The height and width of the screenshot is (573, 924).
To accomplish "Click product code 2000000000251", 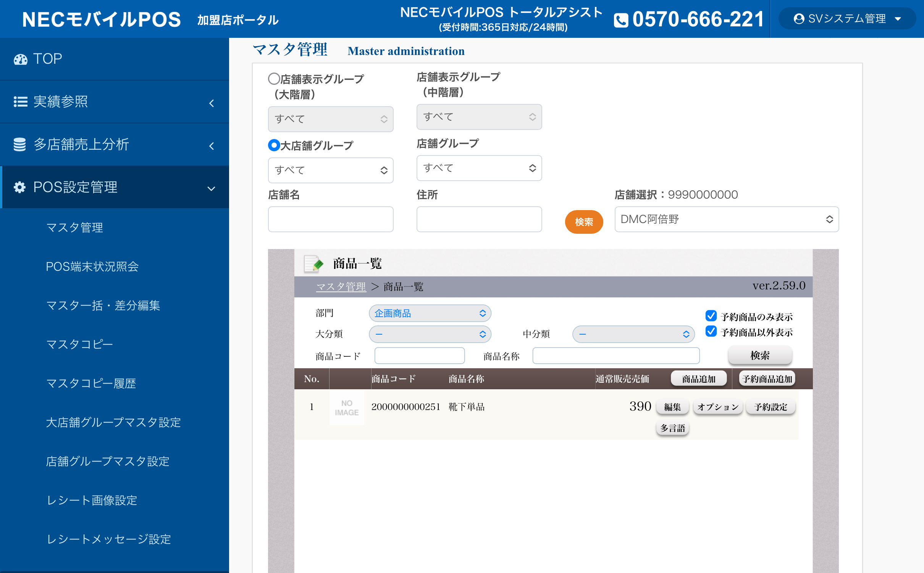I will pyautogui.click(x=406, y=407).
